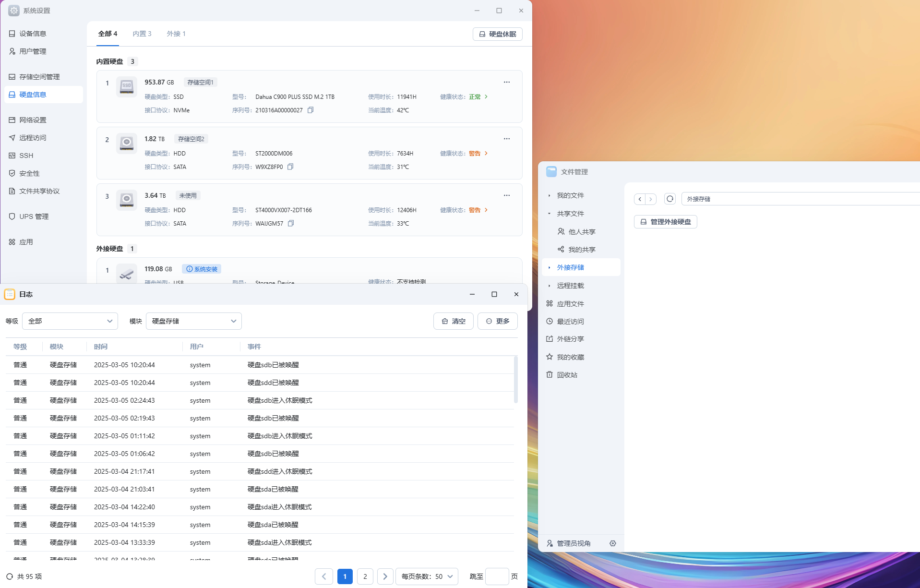Open 最近访问 in file manager
The width and height of the screenshot is (920, 588).
coord(581,322)
